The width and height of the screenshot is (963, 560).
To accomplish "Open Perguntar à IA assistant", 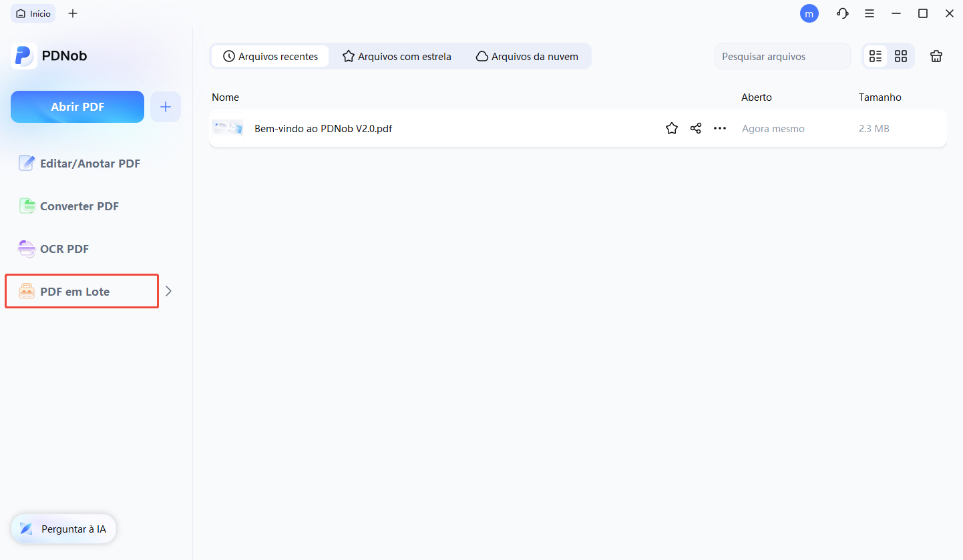I will point(63,529).
